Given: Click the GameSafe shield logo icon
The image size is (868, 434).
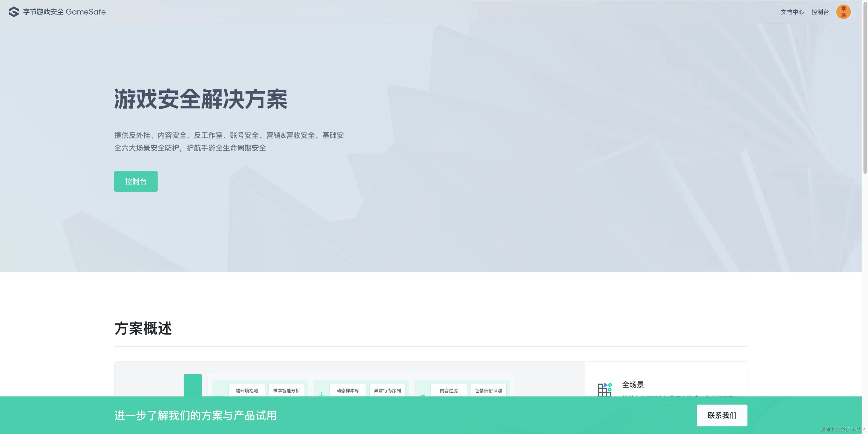Looking at the screenshot, I should (x=14, y=12).
